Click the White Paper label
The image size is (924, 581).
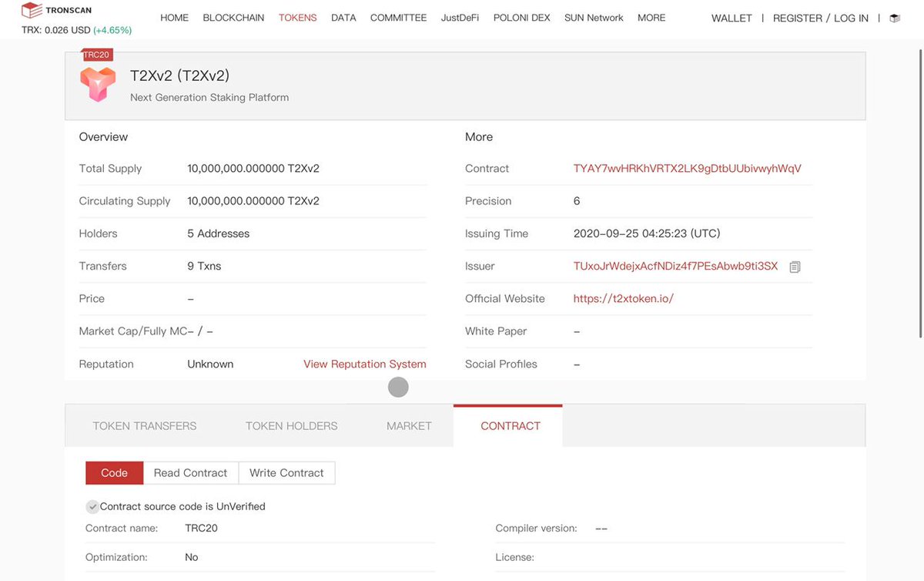(x=496, y=331)
